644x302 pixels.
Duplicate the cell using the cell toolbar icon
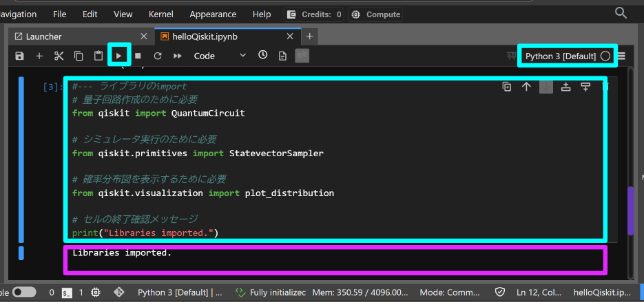[x=507, y=87]
